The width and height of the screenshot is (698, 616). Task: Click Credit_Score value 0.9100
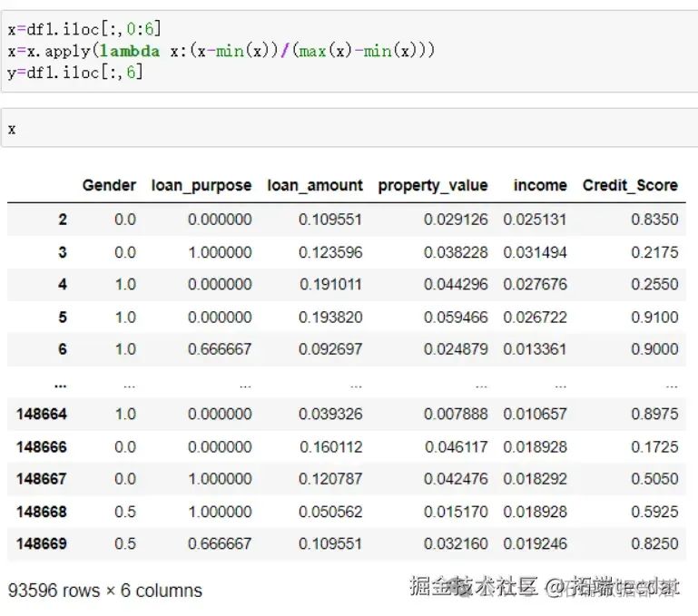tap(654, 318)
